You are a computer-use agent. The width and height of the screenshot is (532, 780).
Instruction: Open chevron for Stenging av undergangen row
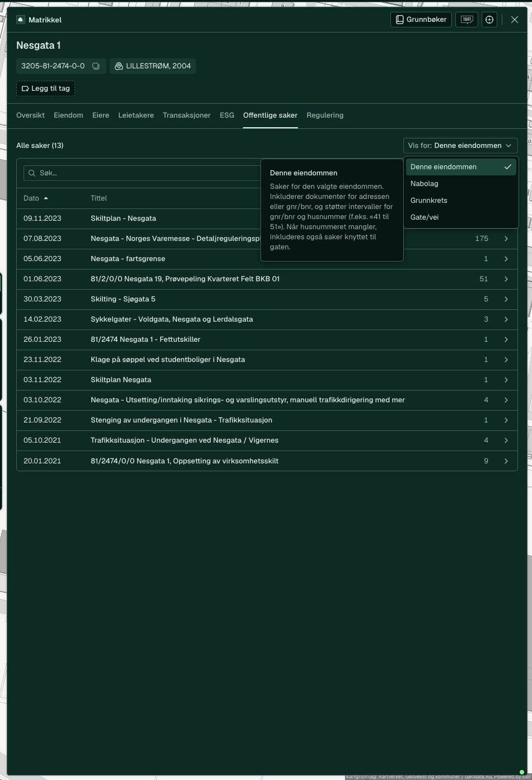click(x=506, y=420)
